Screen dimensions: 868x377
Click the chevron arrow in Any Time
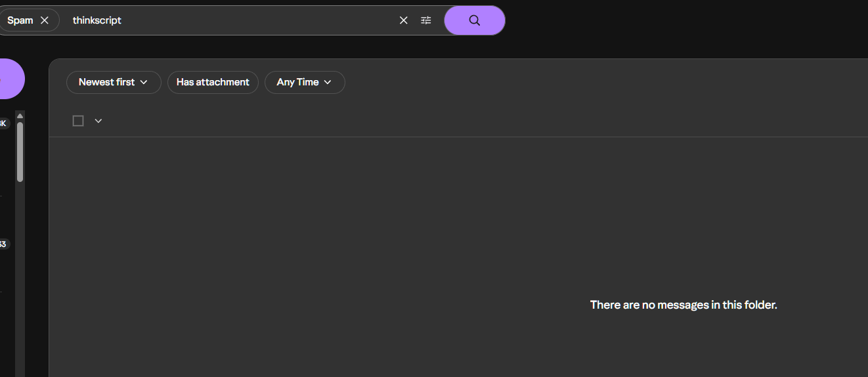click(328, 82)
